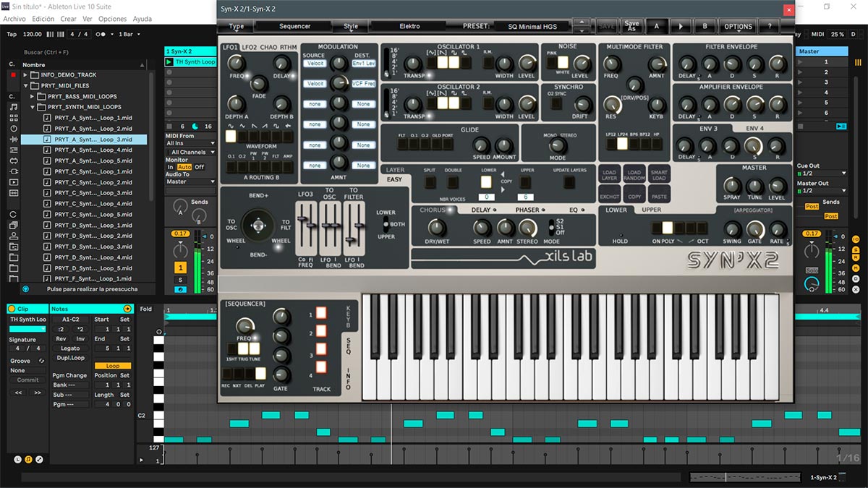Set Monitor to Off on track
868x488 pixels.
(x=200, y=167)
